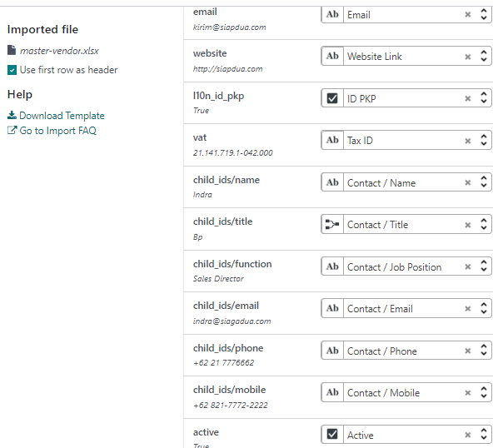Click the Contact / Title field text box
This screenshot has width=493, height=448.
[x=404, y=225]
